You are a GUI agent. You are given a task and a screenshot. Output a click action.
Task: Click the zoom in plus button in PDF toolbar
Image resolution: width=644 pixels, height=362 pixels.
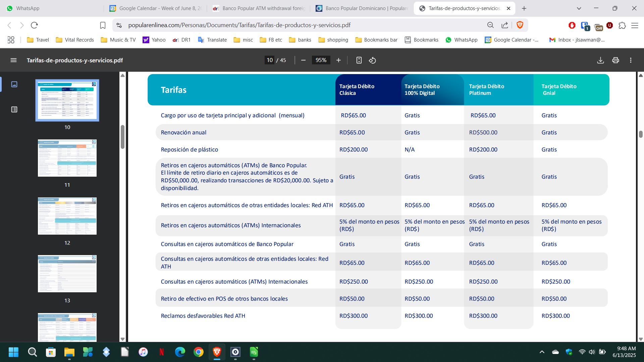tap(338, 60)
